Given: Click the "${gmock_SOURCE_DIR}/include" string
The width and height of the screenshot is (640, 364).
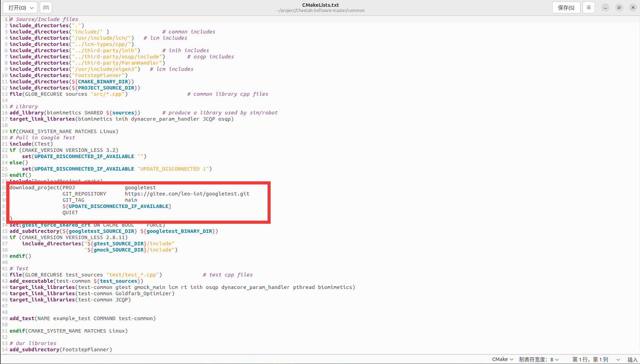Looking at the screenshot, I should point(130,250).
